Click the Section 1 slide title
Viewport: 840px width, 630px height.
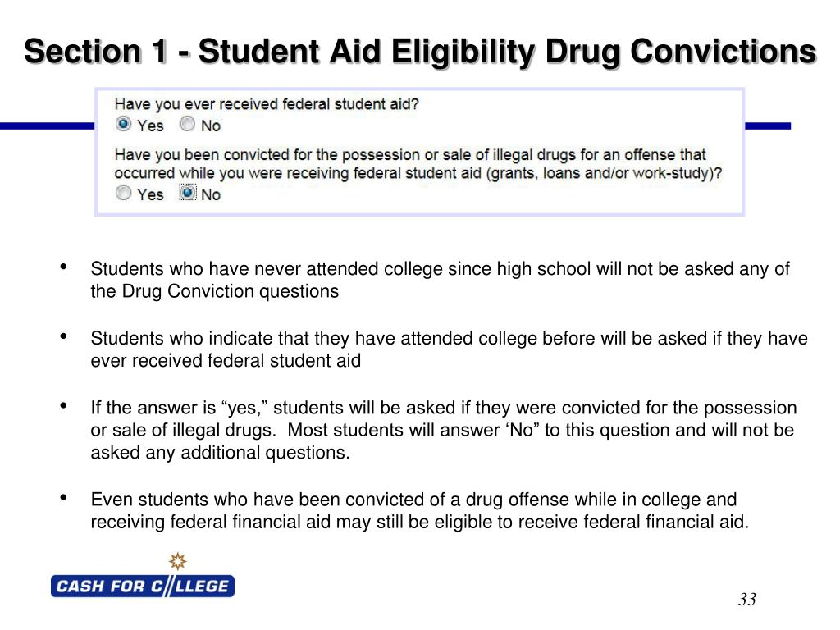420,52
